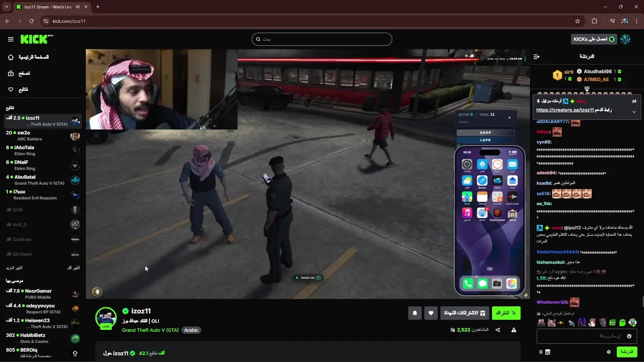Open i7sox Resident Evil Requiem channel
The width and height of the screenshot is (644, 362).
click(43, 195)
